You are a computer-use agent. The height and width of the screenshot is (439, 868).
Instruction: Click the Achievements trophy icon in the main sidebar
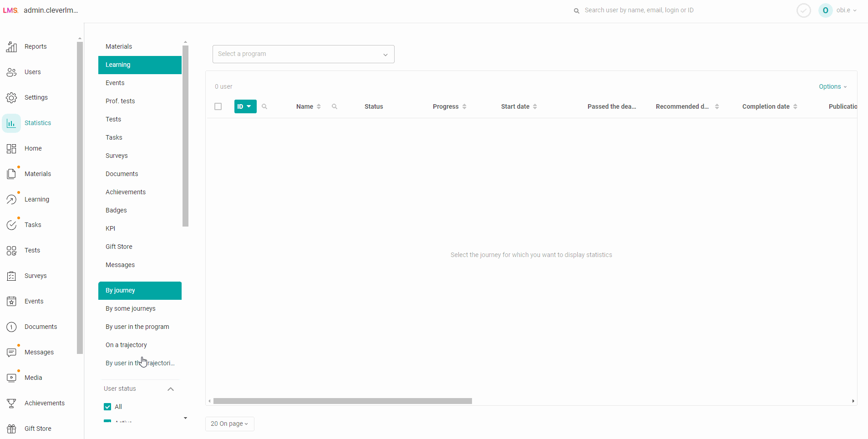pyautogui.click(x=12, y=403)
